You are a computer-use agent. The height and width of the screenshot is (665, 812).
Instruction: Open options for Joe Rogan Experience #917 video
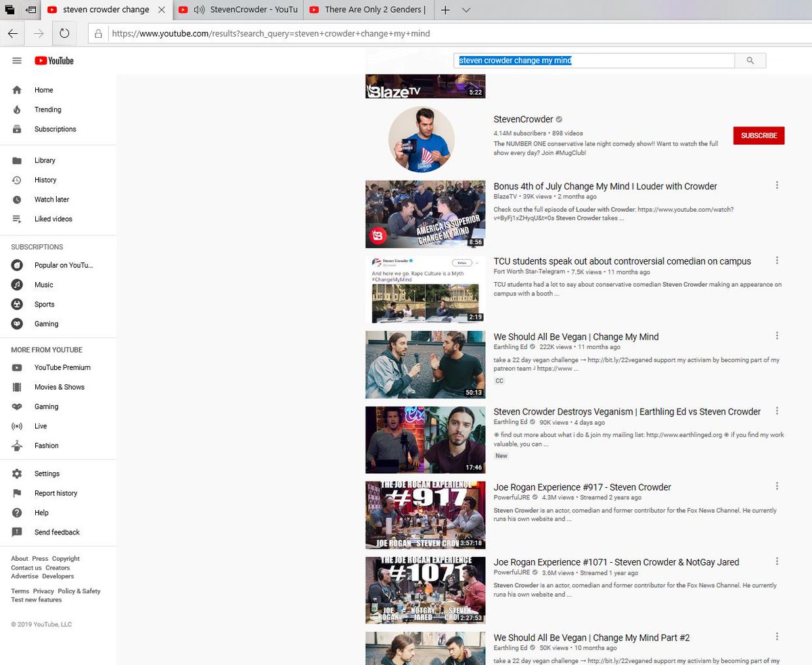(x=777, y=486)
